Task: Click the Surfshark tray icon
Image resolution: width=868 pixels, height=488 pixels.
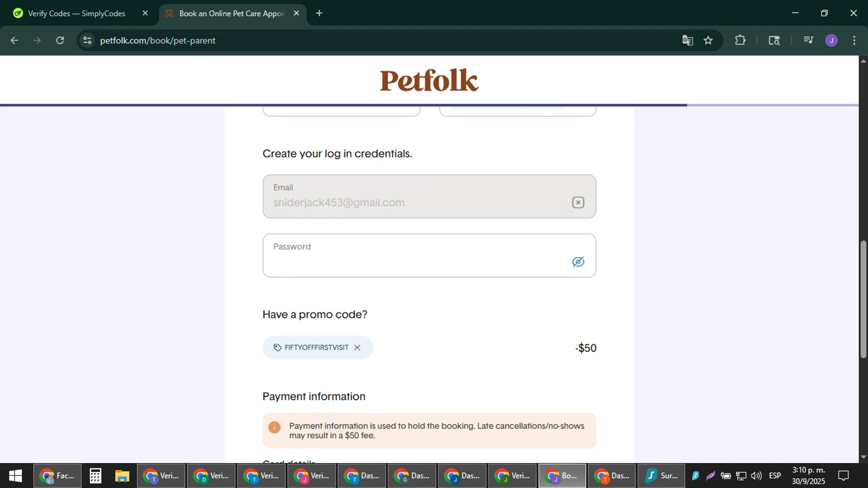Action: click(696, 476)
